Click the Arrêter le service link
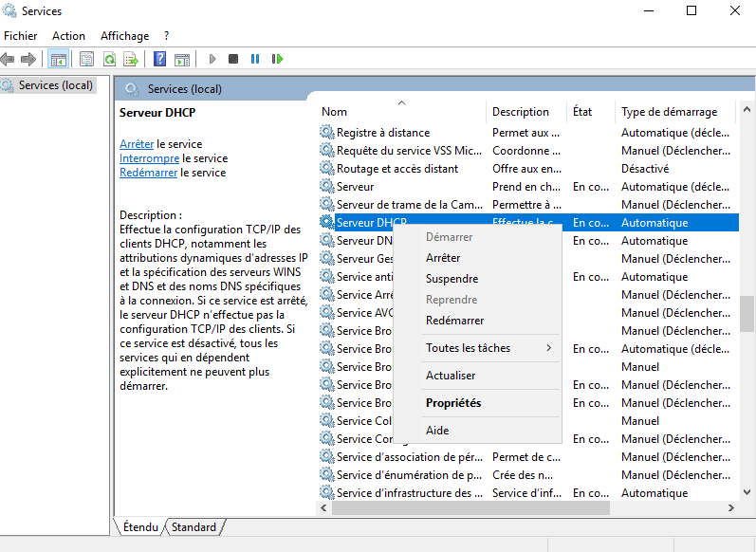 tap(137, 144)
